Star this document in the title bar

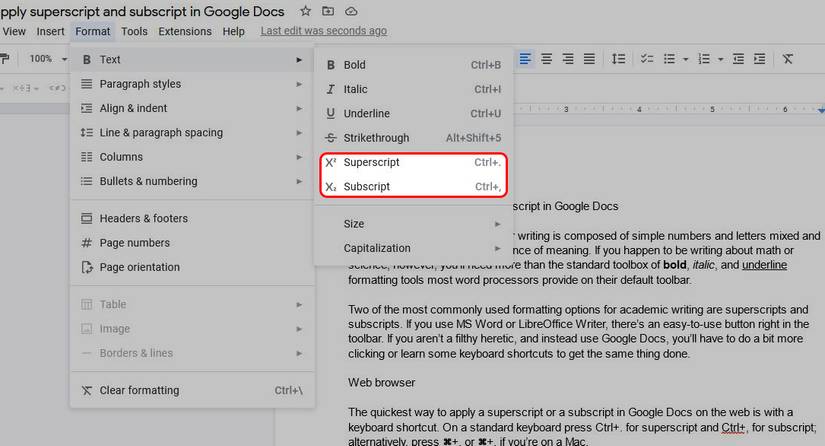point(306,11)
